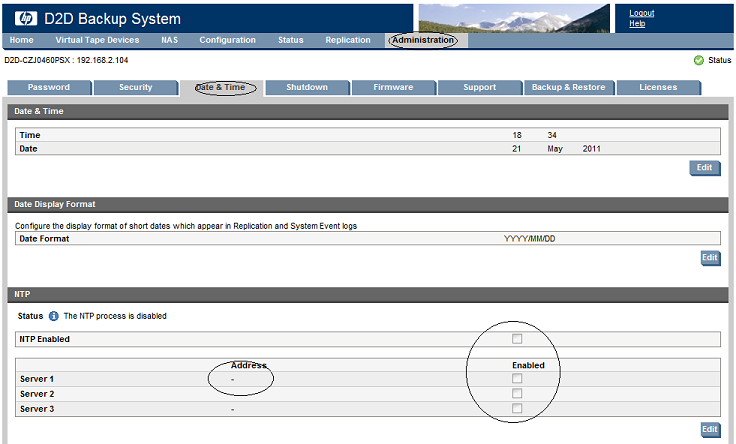Go to the NAS menu
Viewport: 736px width, 444px height.
[169, 40]
